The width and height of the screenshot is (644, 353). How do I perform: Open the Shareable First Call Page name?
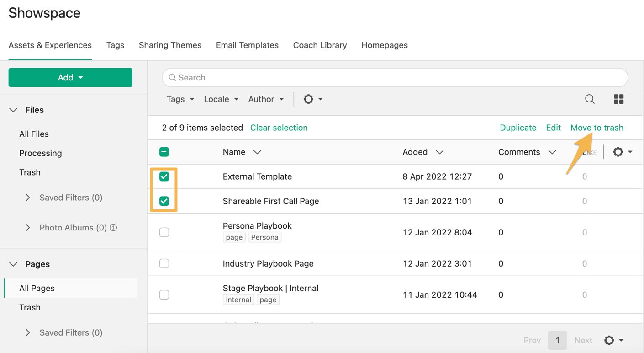click(271, 201)
